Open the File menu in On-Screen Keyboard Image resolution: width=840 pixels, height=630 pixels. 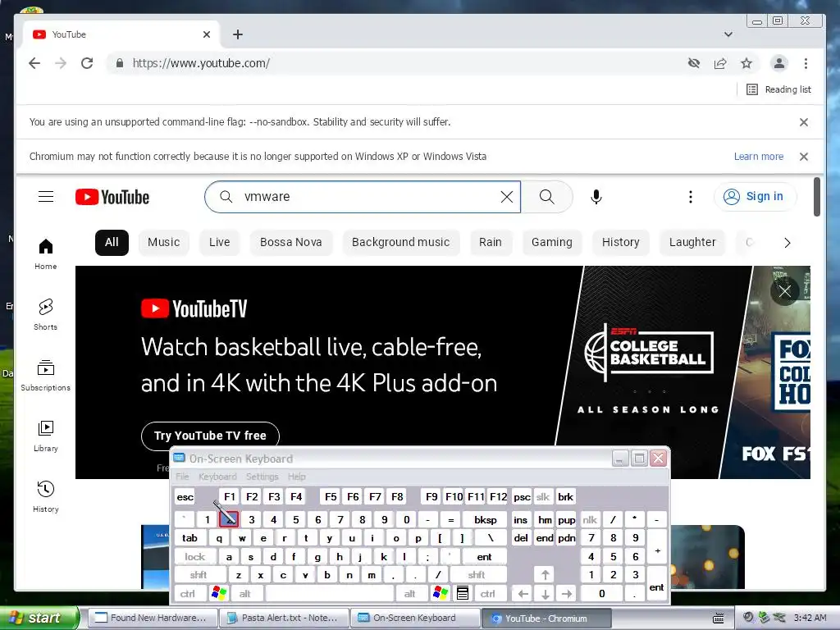point(182,477)
